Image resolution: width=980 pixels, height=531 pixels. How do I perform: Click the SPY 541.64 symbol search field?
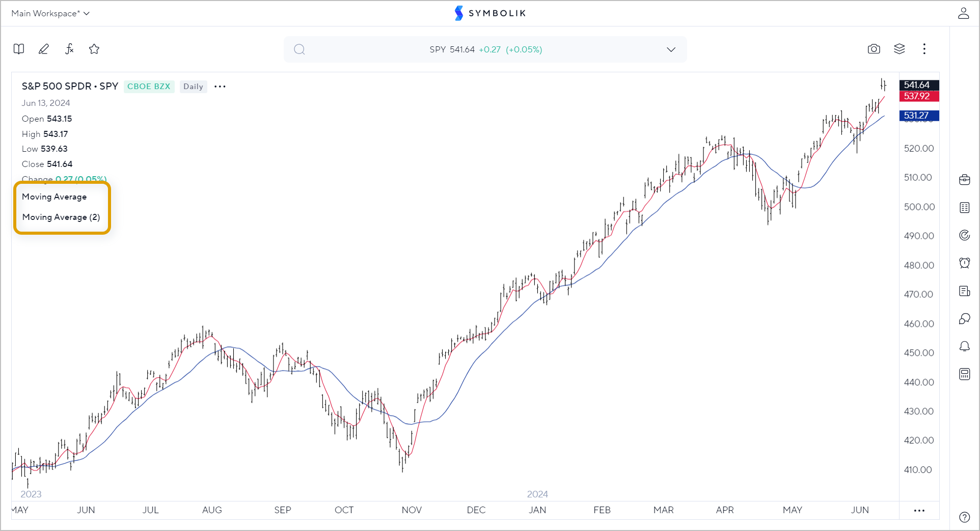tap(485, 49)
